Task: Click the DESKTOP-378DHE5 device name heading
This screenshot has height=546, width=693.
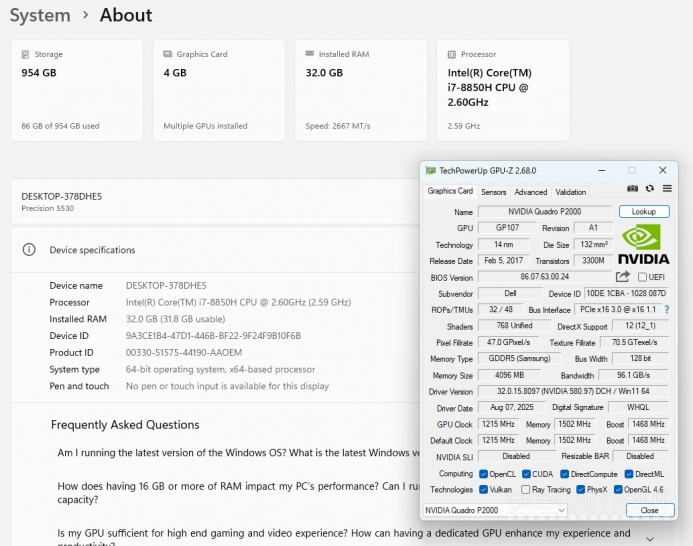Action: tap(61, 196)
